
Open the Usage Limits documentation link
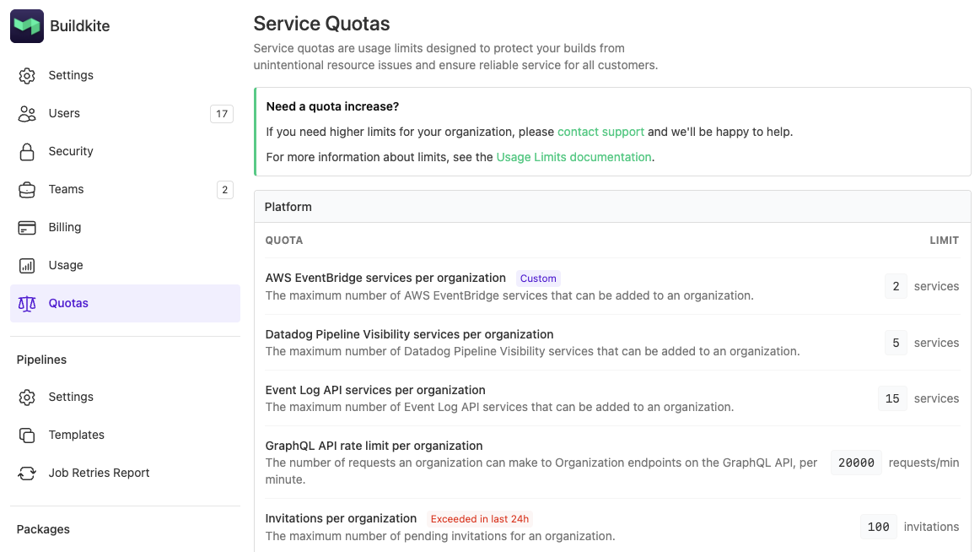tap(573, 157)
